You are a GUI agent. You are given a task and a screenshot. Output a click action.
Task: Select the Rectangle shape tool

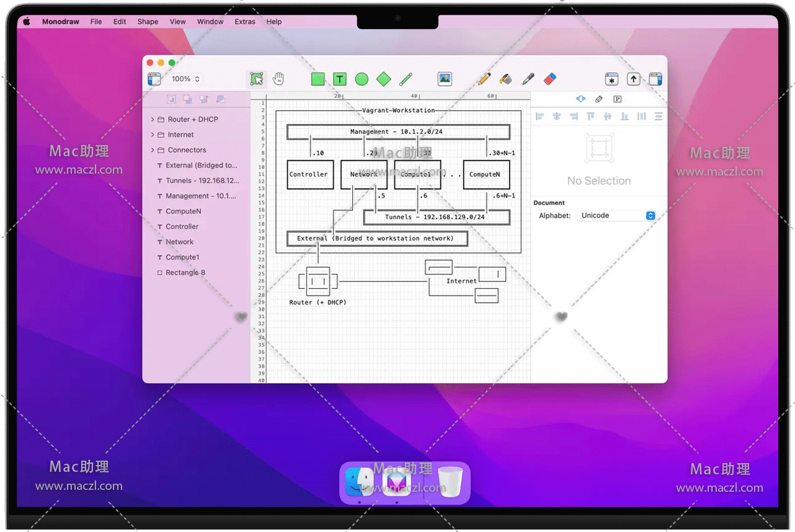(318, 79)
